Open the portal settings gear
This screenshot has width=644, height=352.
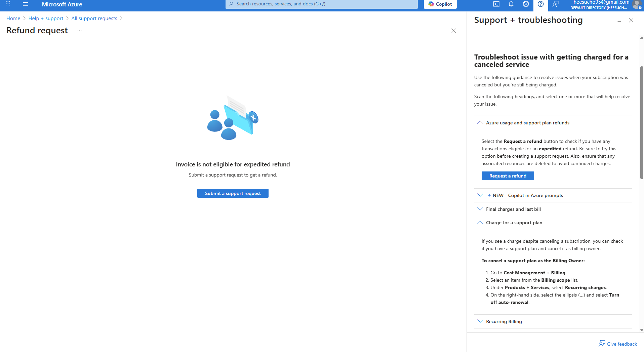[526, 4]
